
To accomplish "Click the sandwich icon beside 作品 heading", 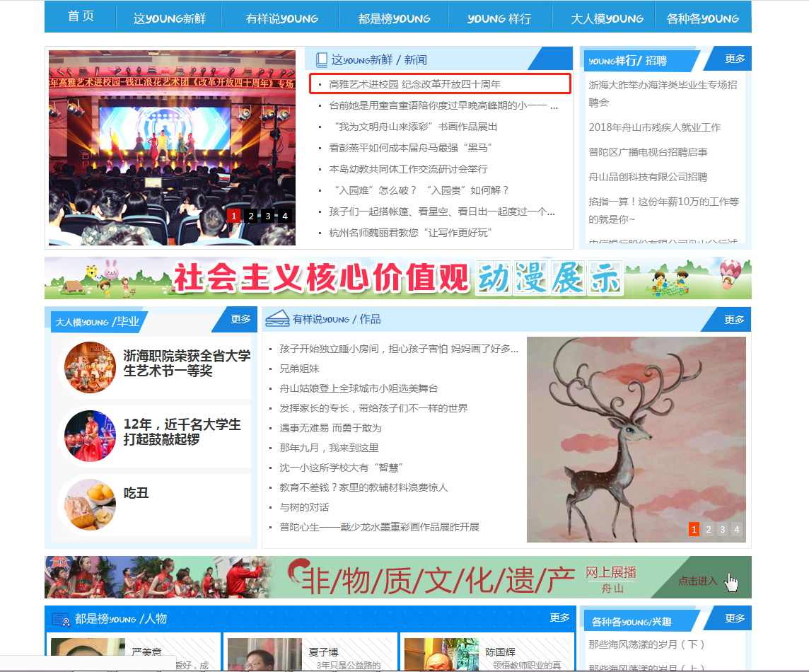I will (x=277, y=320).
